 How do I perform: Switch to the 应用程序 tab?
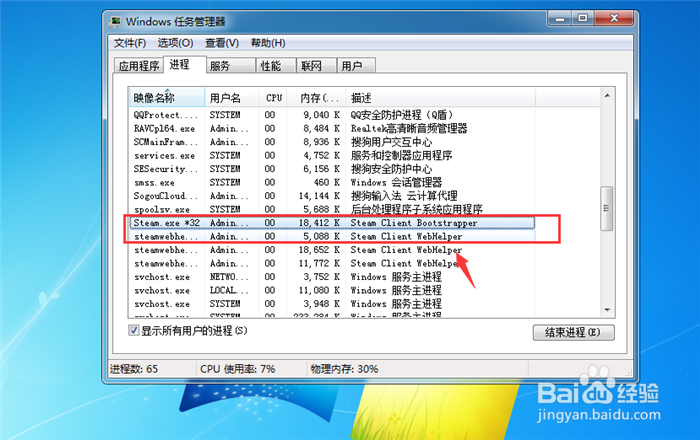[x=139, y=66]
